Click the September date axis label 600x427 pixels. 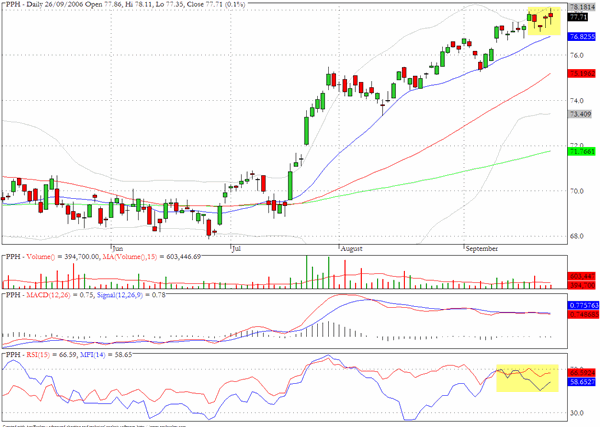pos(482,249)
